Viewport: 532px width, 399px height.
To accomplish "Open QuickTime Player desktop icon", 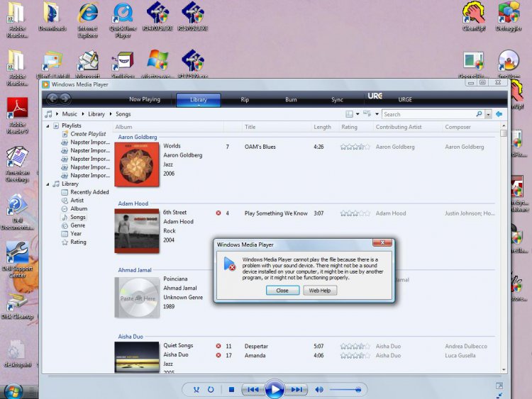I will click(x=123, y=21).
